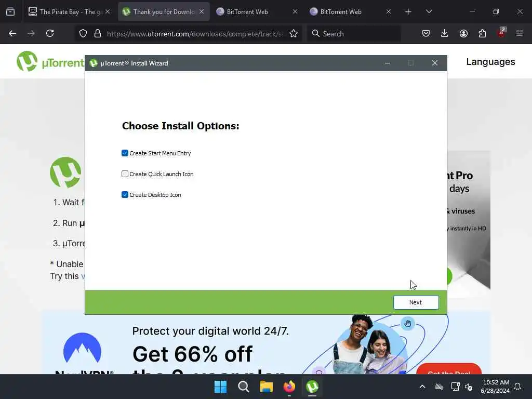Open the Downloads panel

point(445,33)
